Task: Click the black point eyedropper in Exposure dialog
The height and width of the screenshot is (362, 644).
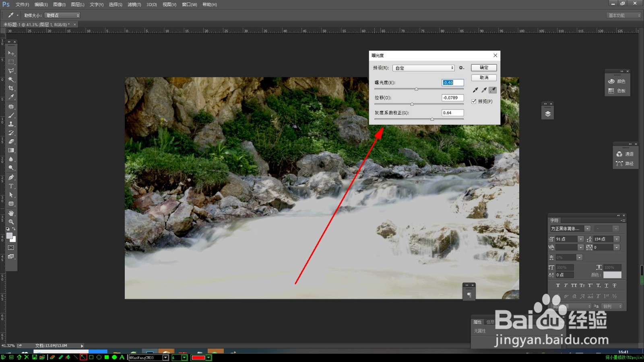Action: tap(475, 90)
